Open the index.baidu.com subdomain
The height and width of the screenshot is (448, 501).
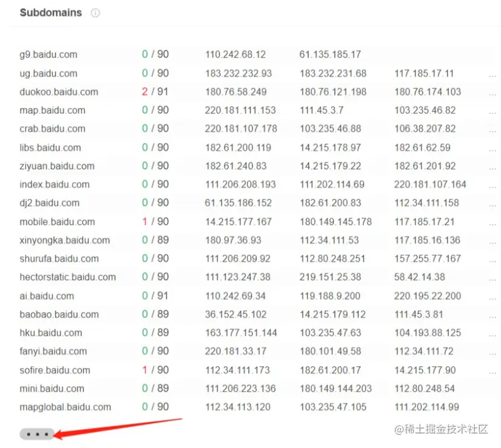click(55, 184)
